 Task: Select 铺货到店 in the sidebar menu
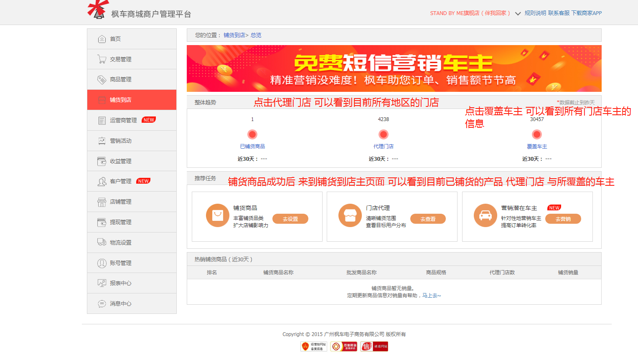tap(121, 99)
